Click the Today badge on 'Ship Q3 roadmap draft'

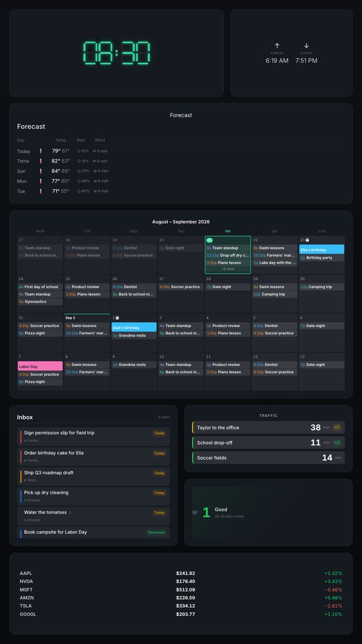(x=160, y=473)
